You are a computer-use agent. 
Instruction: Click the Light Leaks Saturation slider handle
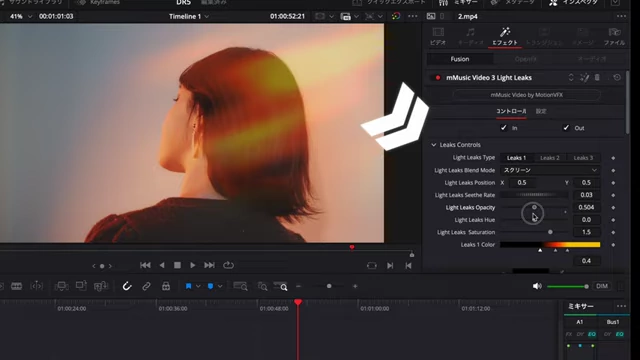(550, 232)
